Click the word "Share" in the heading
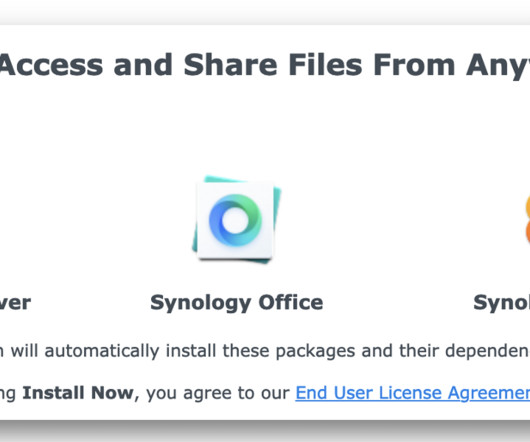Viewport: 530px width, 442px height. 231,65
